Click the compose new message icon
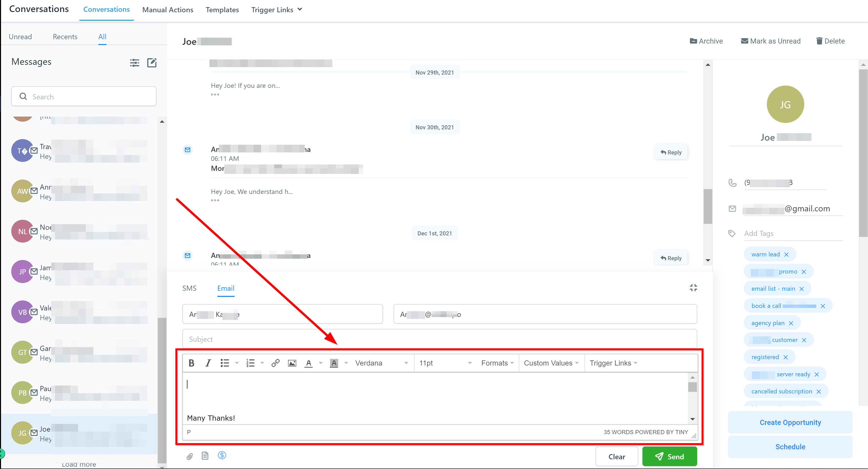The image size is (868, 469). 152,63
